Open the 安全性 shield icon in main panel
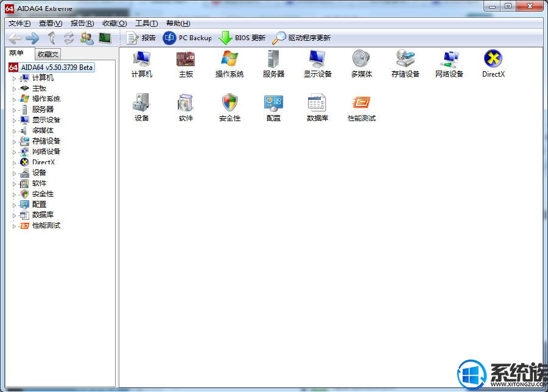Screen dimensions: 548x392 click(230, 103)
